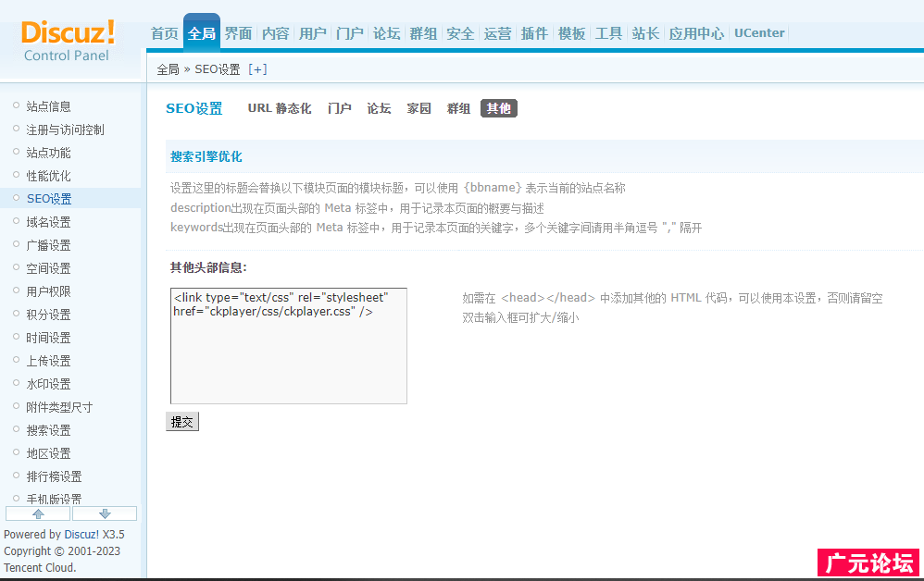Open 注册与访问控制 in the sidebar
924x581 pixels.
tap(65, 130)
